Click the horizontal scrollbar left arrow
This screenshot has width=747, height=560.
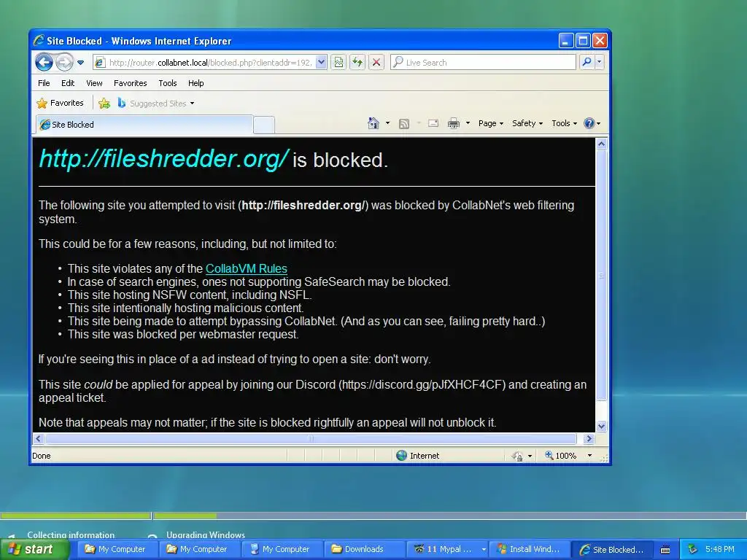click(x=39, y=438)
